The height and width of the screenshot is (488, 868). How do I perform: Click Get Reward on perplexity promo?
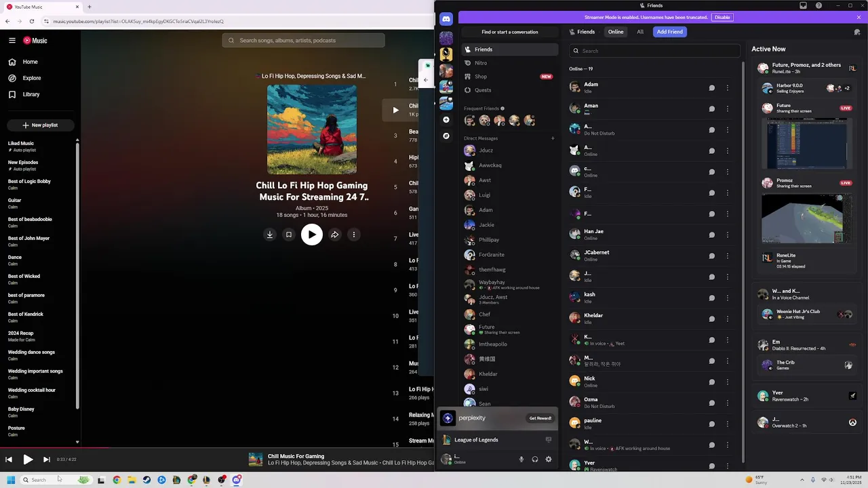pyautogui.click(x=540, y=418)
